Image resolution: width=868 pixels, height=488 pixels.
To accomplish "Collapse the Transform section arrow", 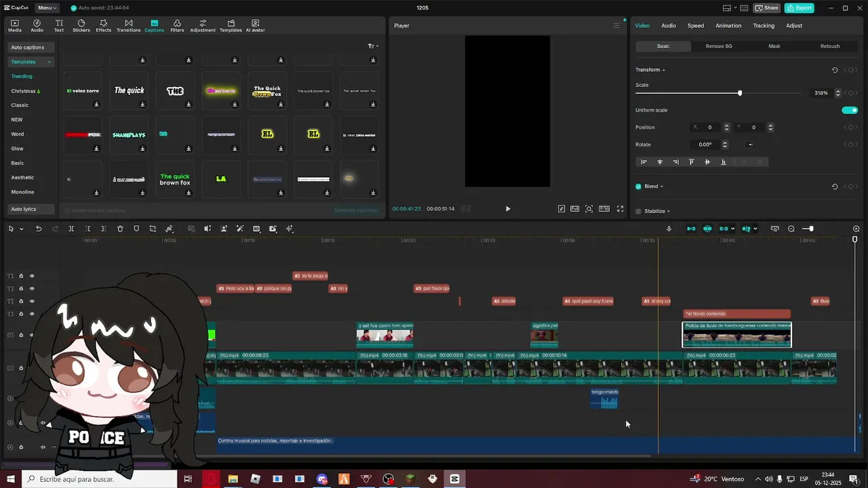I will 663,70.
